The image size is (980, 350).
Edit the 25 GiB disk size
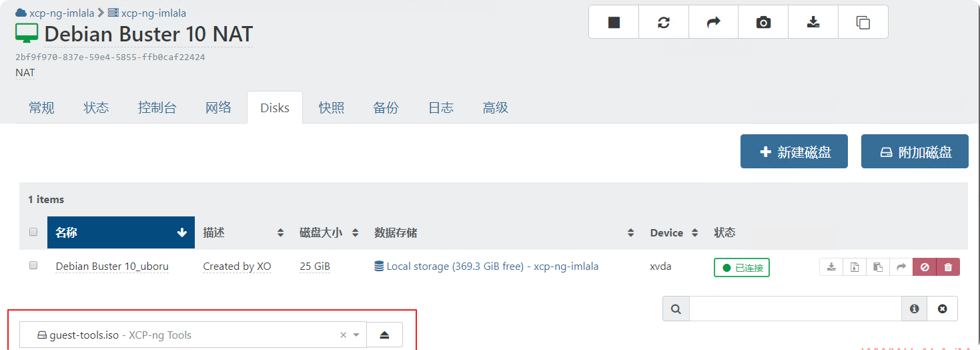[x=315, y=267]
